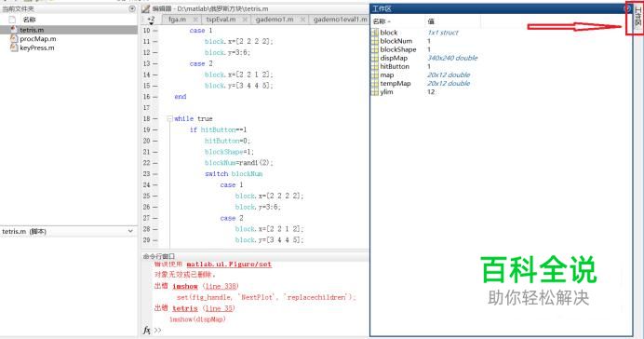644x339 pixels.
Task: Click the 值 column header in workspace
Action: point(431,21)
